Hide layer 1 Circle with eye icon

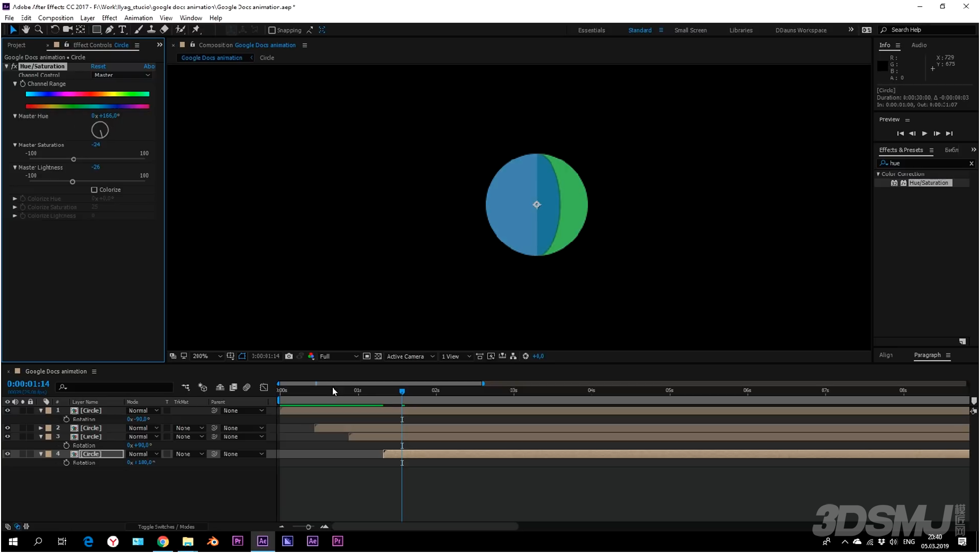(7, 411)
